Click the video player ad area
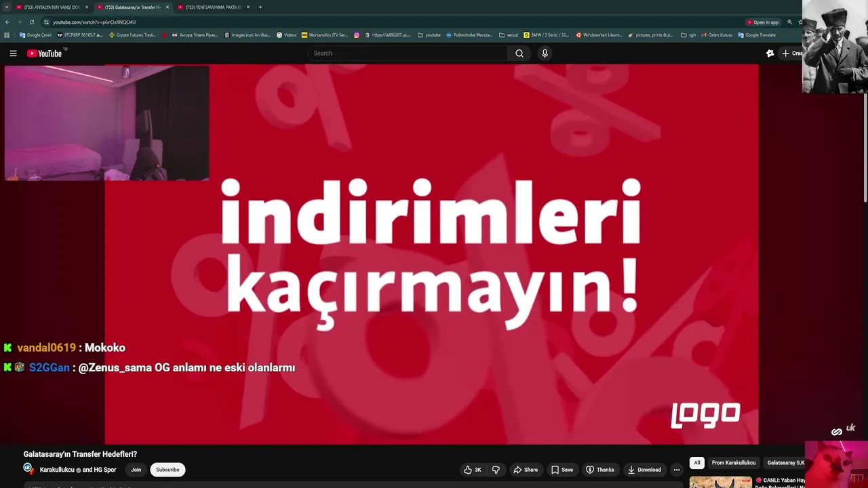 [x=431, y=254]
